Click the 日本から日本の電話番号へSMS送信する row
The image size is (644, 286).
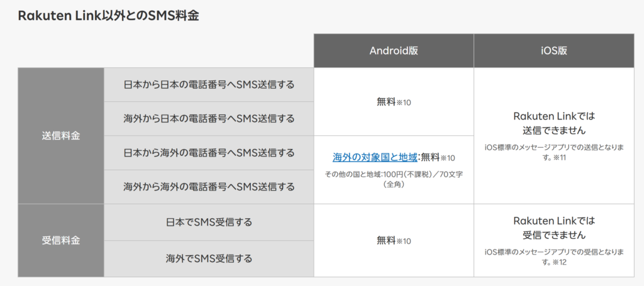pyautogui.click(x=209, y=85)
